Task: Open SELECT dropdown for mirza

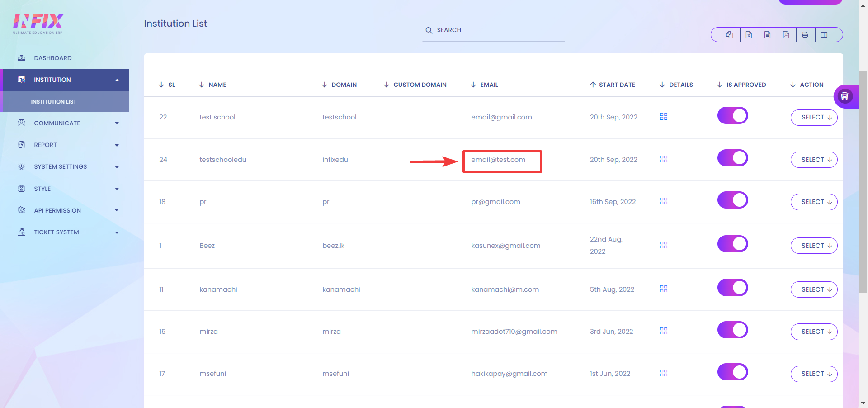Action: pos(814,332)
